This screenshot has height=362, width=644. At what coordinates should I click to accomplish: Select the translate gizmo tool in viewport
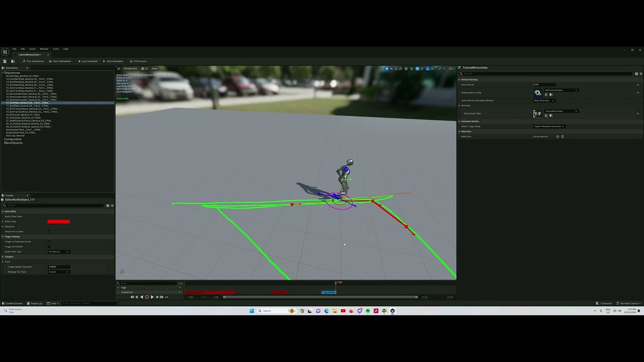[x=391, y=68]
